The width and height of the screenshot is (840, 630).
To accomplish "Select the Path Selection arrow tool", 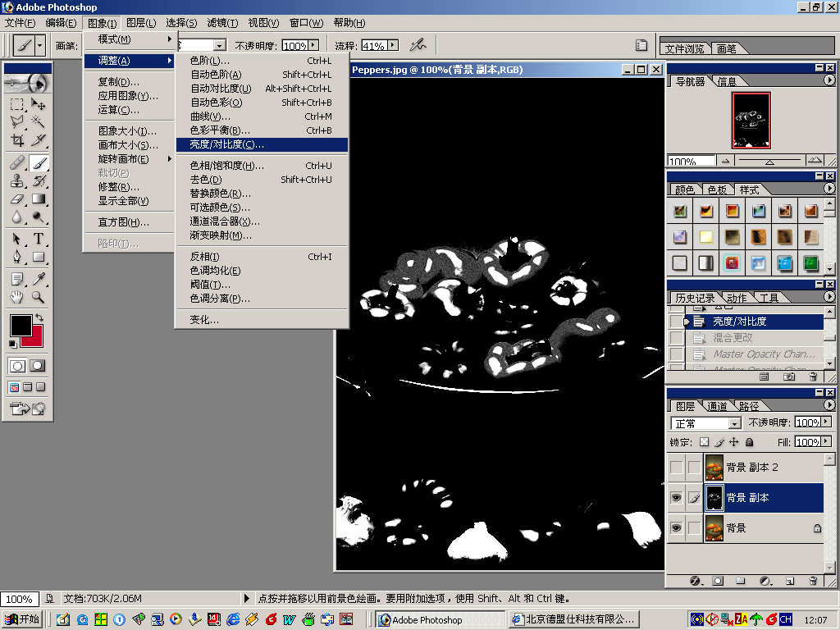I will point(17,239).
